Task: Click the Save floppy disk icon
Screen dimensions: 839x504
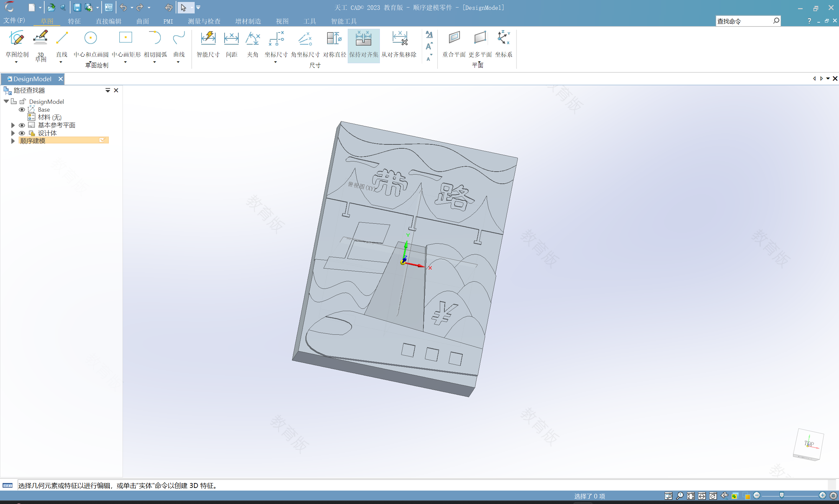Action: (77, 8)
